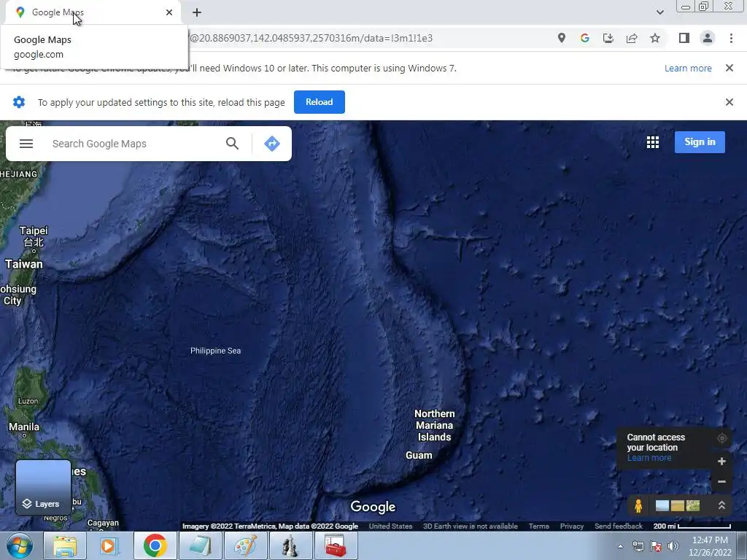Open the Action Center flag tray icon

(x=656, y=546)
